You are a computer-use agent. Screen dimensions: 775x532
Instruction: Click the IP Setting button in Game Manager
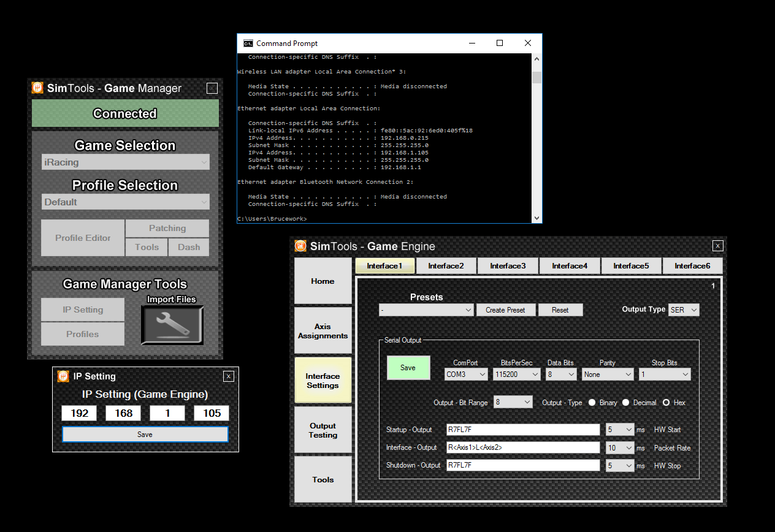coord(83,310)
